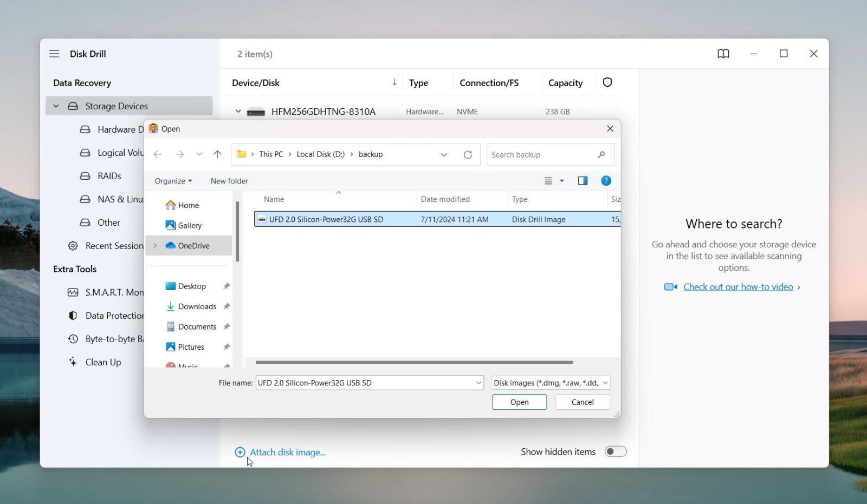Launch Byte-to-byte Backup tool
This screenshot has height=504, width=867.
[x=114, y=338]
